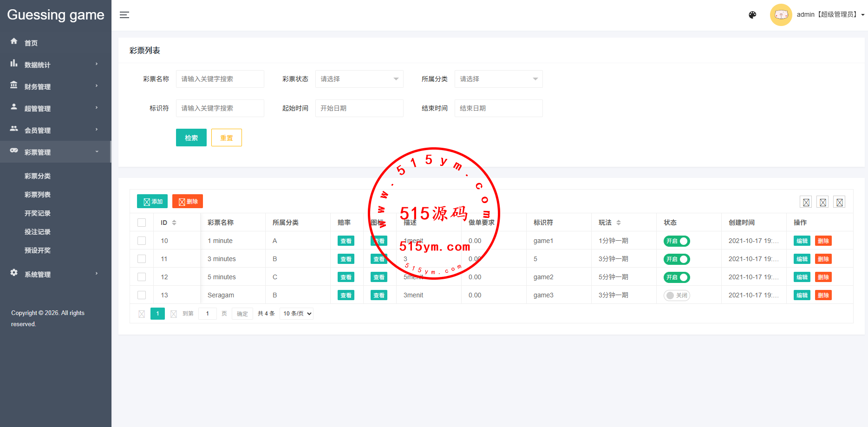Change the 10 条/页 page size selector
868x427 pixels.
coord(297,314)
